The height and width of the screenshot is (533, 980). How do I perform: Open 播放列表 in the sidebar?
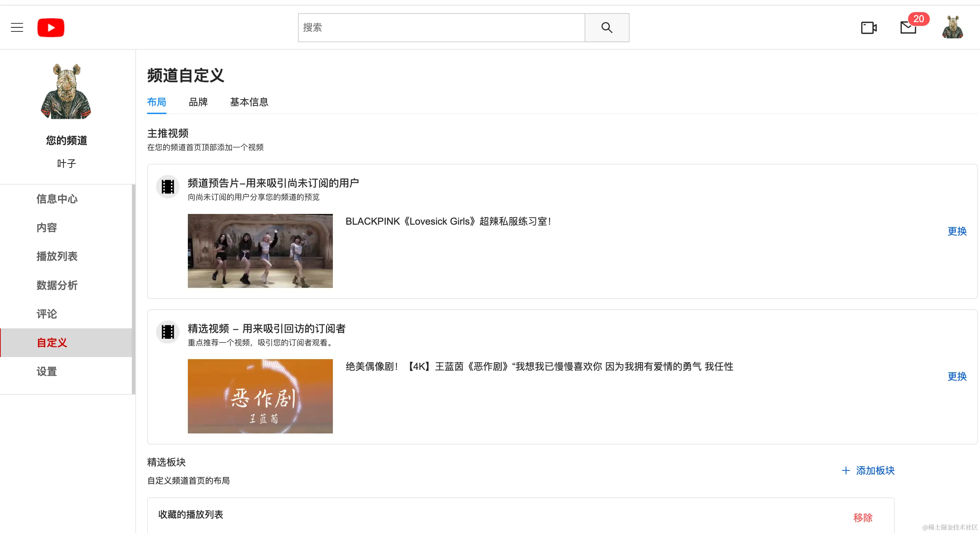(x=57, y=256)
